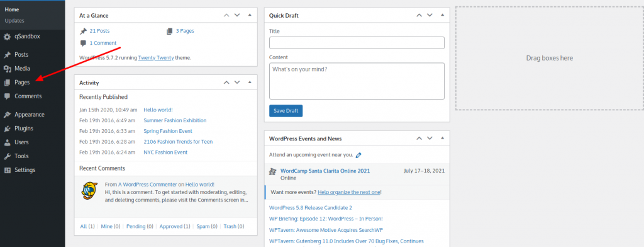
Task: Click A WordPress Commenter link
Action: (147, 185)
